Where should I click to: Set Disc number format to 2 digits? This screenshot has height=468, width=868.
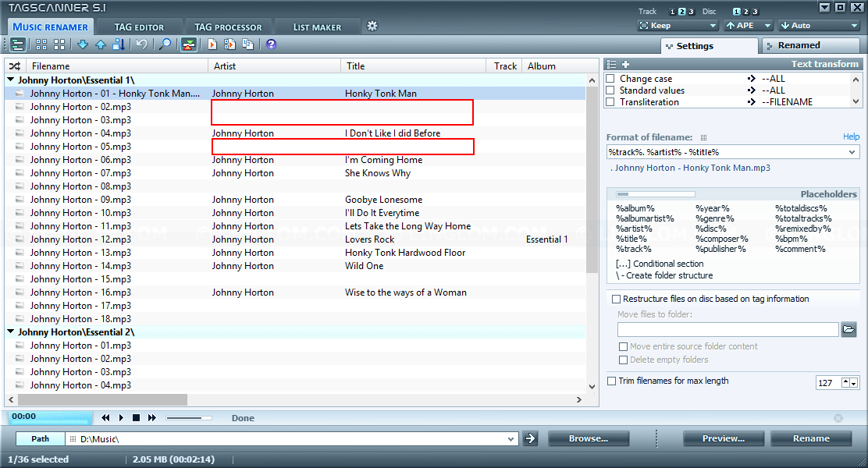click(745, 12)
